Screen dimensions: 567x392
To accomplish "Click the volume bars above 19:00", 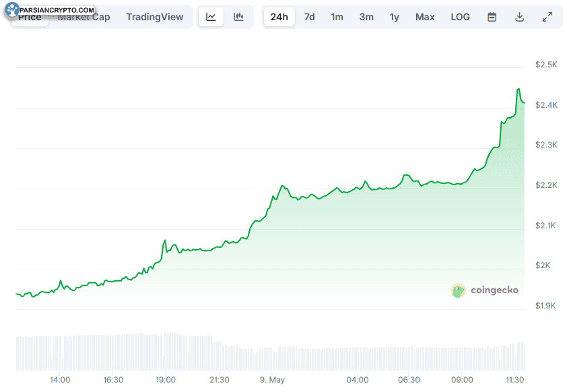I will 166,351.
